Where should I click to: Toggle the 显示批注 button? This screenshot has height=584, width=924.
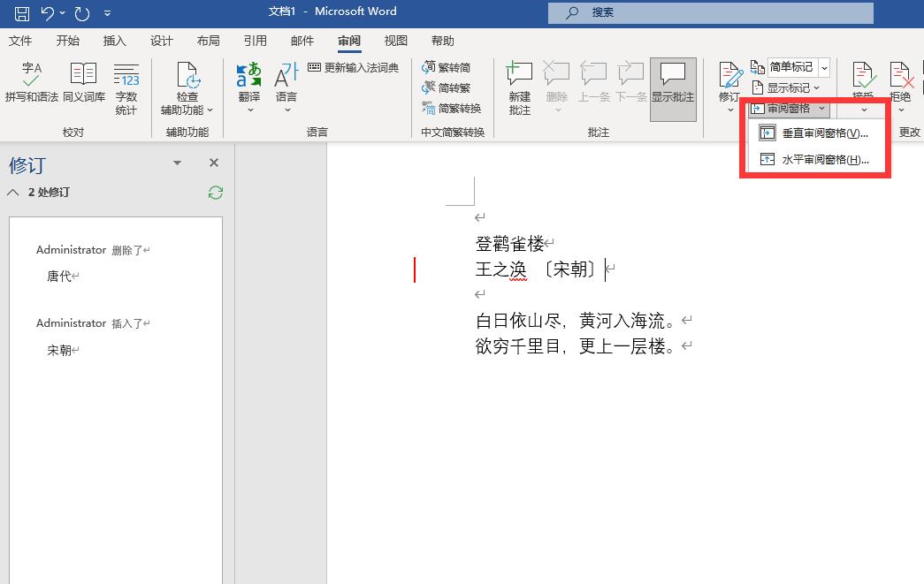coord(673,89)
